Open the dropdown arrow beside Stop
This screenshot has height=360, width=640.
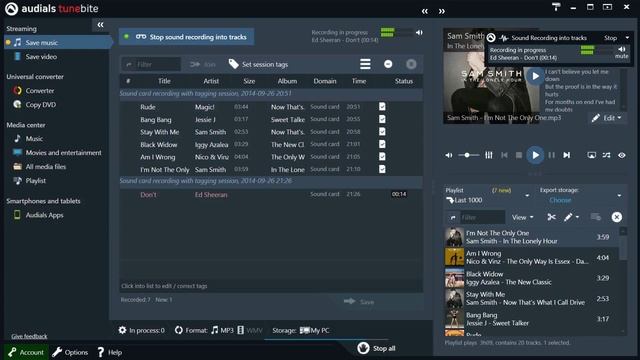tap(627, 38)
